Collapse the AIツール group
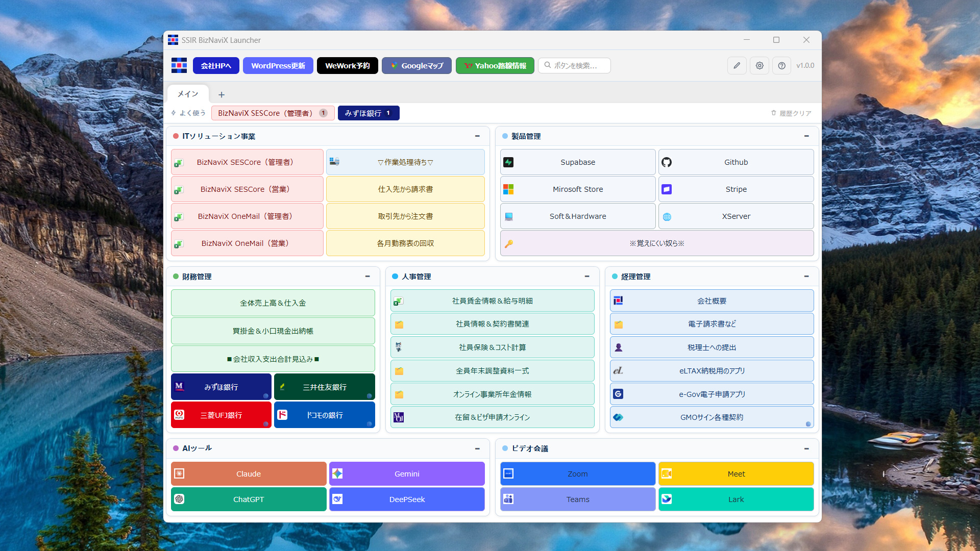The width and height of the screenshot is (980, 551). click(x=477, y=448)
